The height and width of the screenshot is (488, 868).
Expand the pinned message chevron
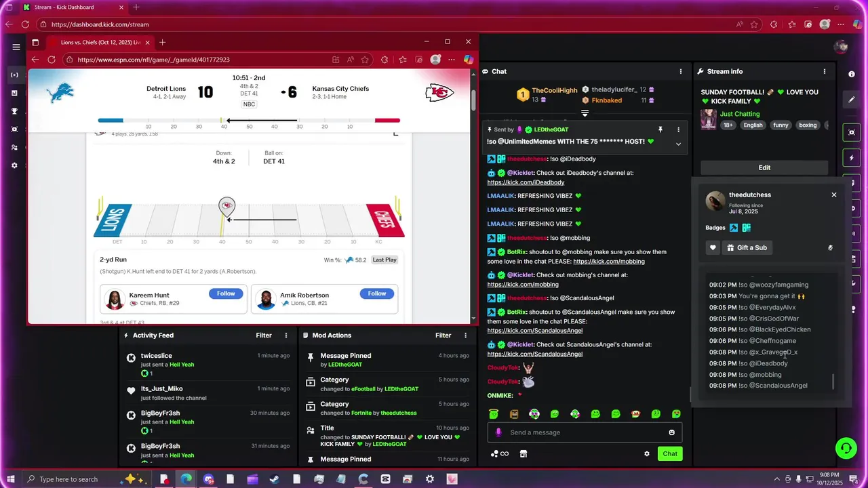click(x=678, y=144)
